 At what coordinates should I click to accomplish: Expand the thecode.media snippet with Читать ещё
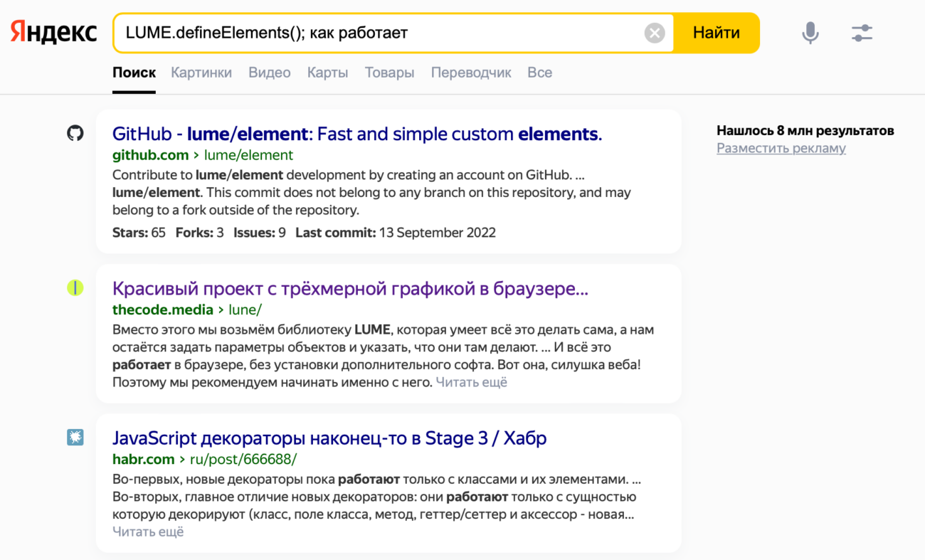(x=471, y=382)
